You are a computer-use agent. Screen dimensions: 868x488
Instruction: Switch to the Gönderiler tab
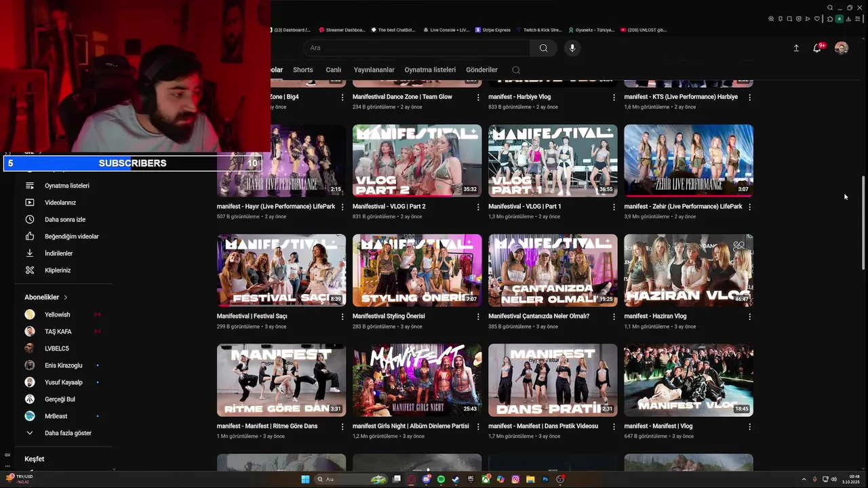481,70
